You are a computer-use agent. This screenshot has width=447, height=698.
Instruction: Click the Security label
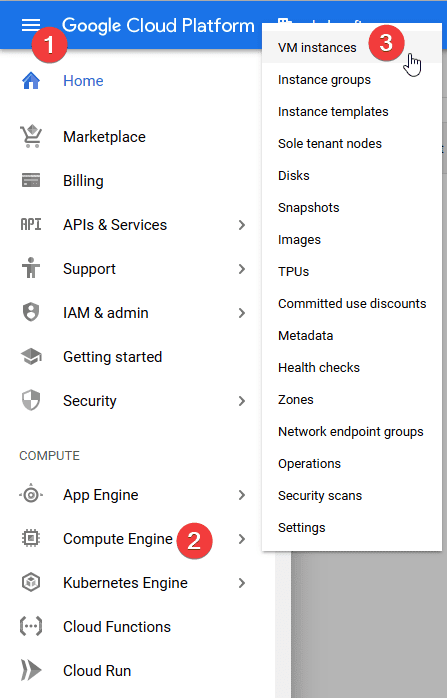click(x=90, y=401)
